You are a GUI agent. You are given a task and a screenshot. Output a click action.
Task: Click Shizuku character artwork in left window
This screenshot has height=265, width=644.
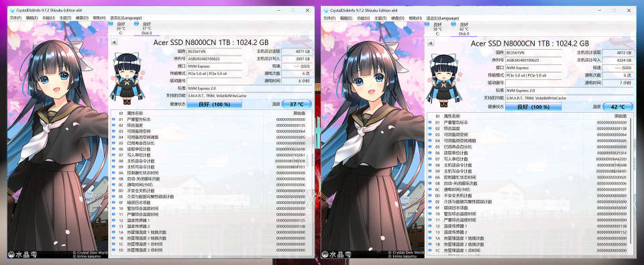coord(58,140)
